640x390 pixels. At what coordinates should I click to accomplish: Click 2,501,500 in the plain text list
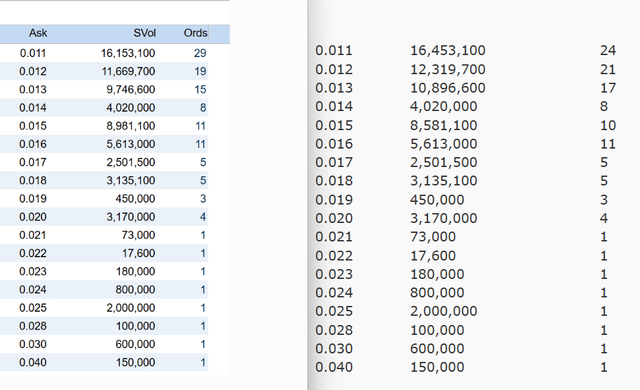point(444,162)
